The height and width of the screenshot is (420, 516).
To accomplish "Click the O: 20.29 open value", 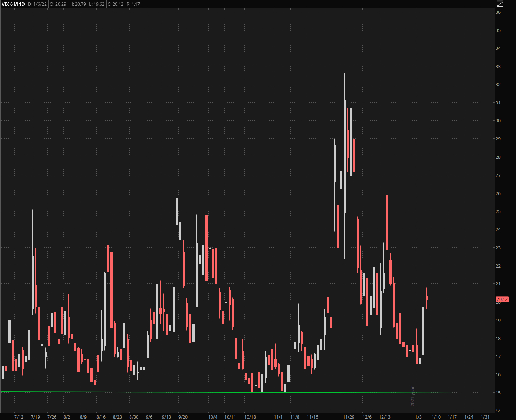I will coord(58,4).
